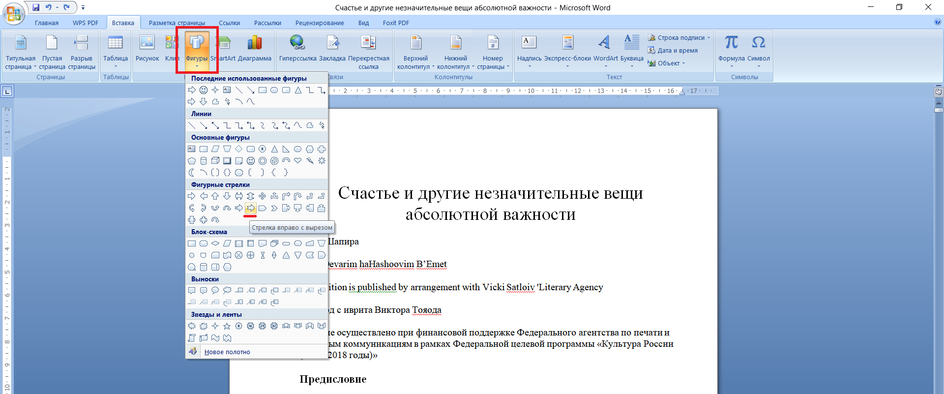Choose the cloud callout in Выноски
This screenshot has width=944, height=394.
point(227,290)
